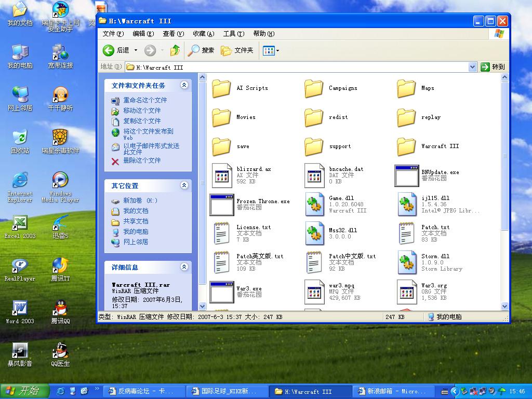Screen dimensions: 532x399
Task: Click the Up one level toolbar icon
Action: [x=175, y=50]
